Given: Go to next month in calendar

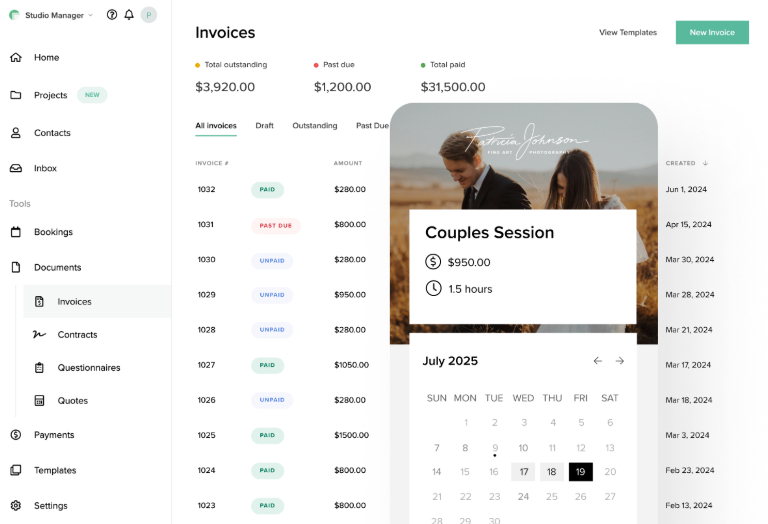Looking at the screenshot, I should coord(620,361).
